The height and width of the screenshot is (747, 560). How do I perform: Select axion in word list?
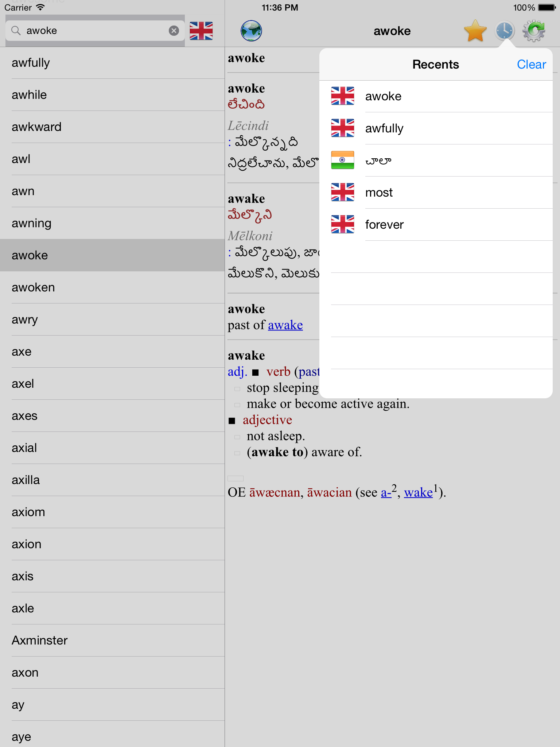coord(112,544)
